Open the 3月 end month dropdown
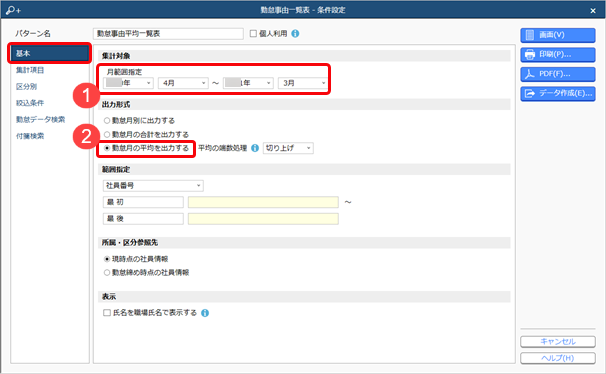 point(303,83)
